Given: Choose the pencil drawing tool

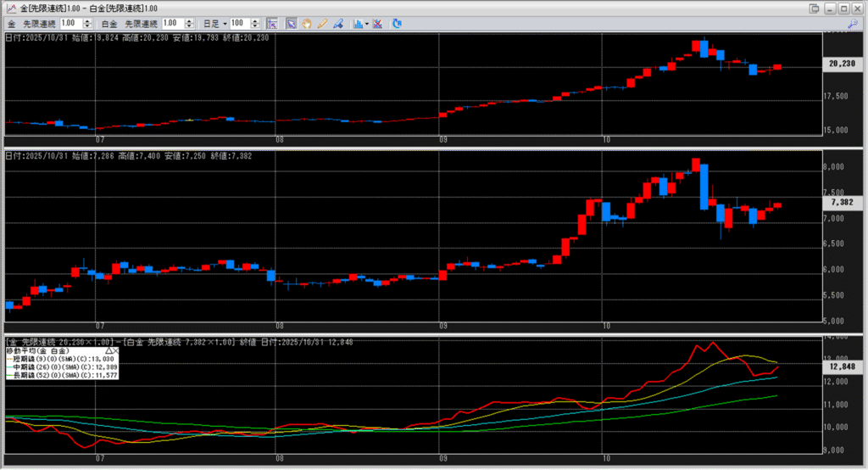Looking at the screenshot, I should point(322,23).
